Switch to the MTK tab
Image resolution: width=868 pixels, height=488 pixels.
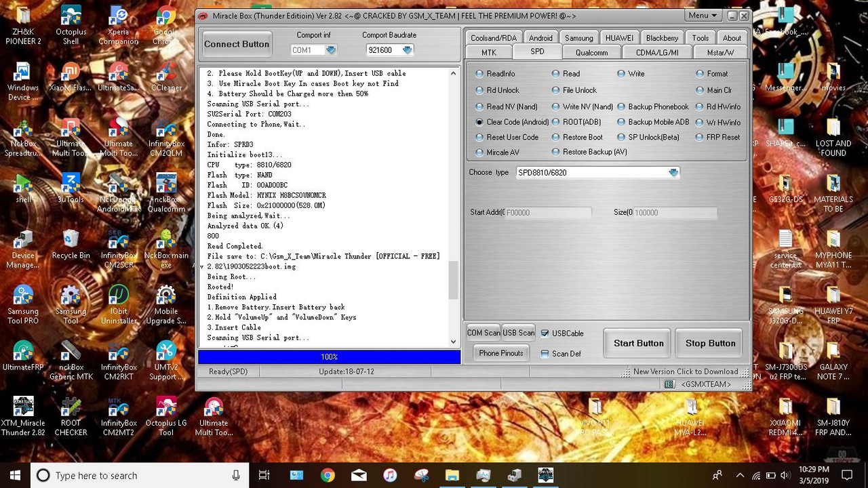pos(489,53)
